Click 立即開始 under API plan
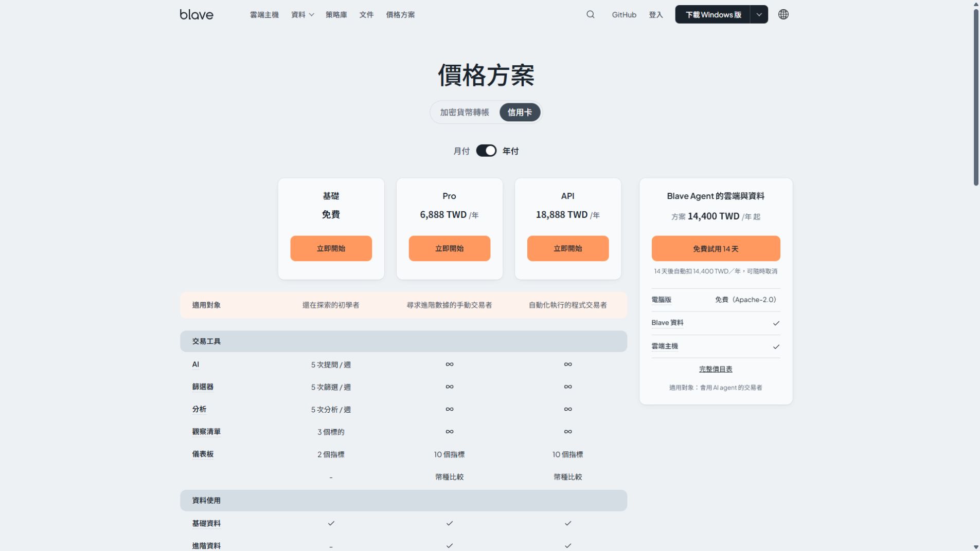This screenshot has height=551, width=980. click(x=567, y=248)
